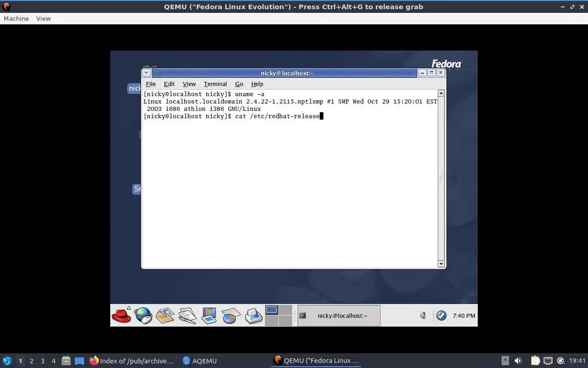Image resolution: width=588 pixels, height=368 pixels.
Task: Switch to host workspace 3
Action: (42, 361)
